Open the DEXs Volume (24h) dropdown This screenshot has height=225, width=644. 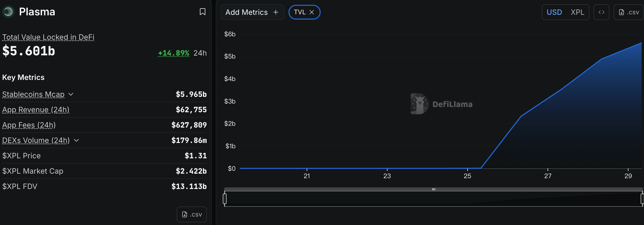coord(76,141)
